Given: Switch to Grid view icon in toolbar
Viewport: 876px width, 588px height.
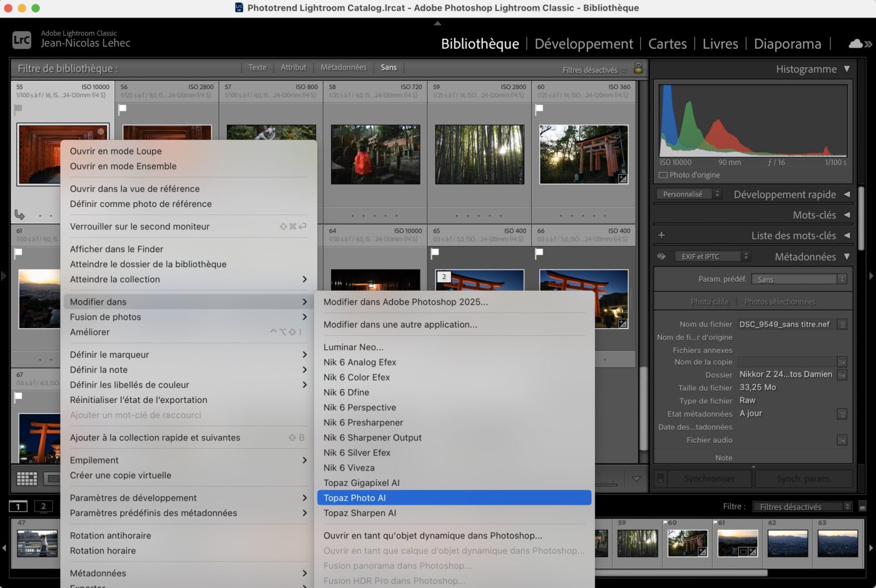Looking at the screenshot, I should [27, 479].
